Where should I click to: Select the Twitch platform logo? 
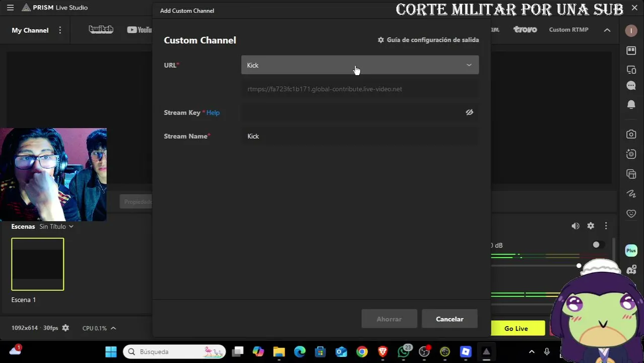point(101,29)
